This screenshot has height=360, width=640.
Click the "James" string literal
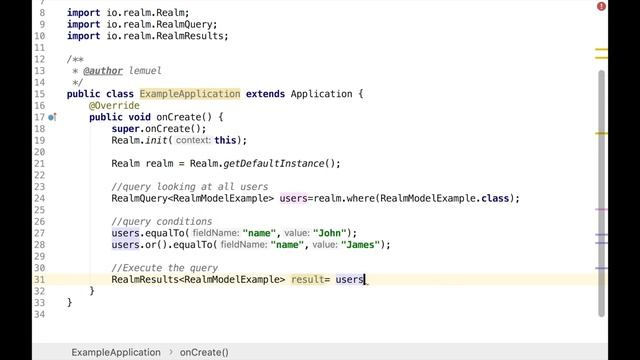[360, 245]
